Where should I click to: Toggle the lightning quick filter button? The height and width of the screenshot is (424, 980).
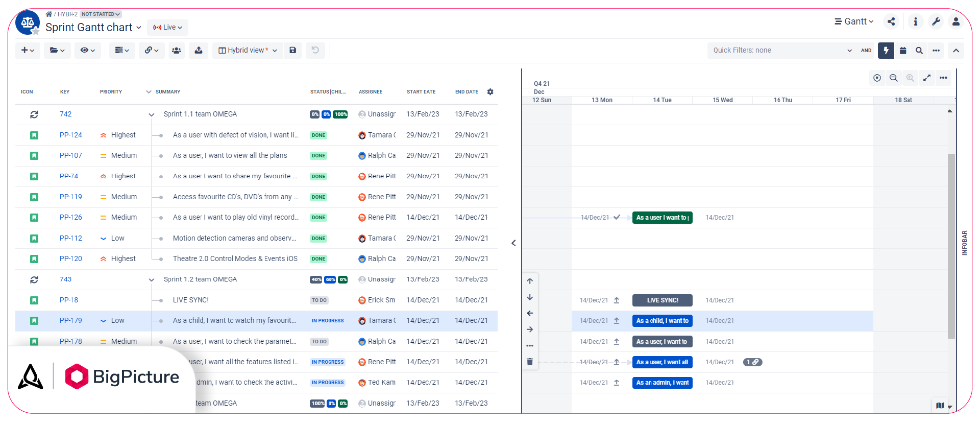click(886, 50)
